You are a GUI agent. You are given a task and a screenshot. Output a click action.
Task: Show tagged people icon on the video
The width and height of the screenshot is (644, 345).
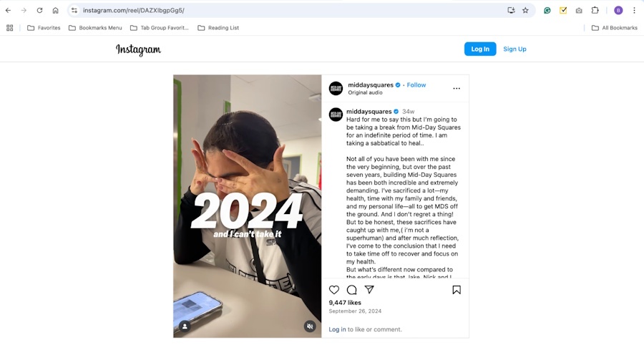pyautogui.click(x=185, y=326)
